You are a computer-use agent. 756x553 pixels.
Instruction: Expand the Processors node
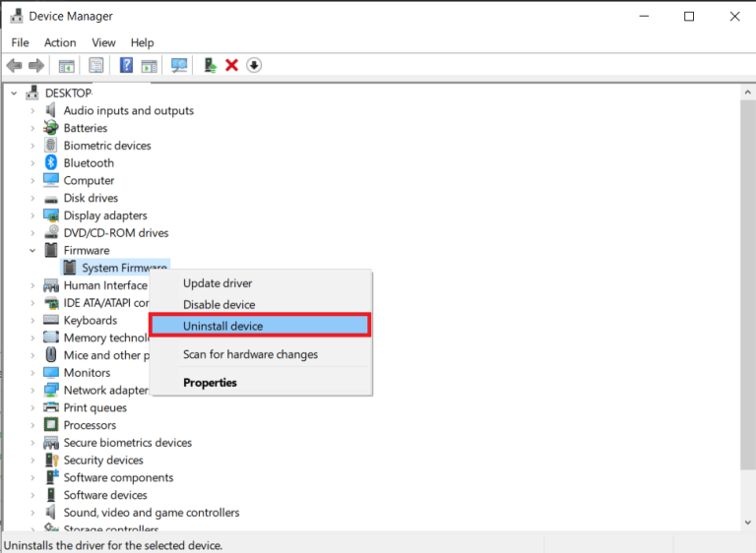32,425
